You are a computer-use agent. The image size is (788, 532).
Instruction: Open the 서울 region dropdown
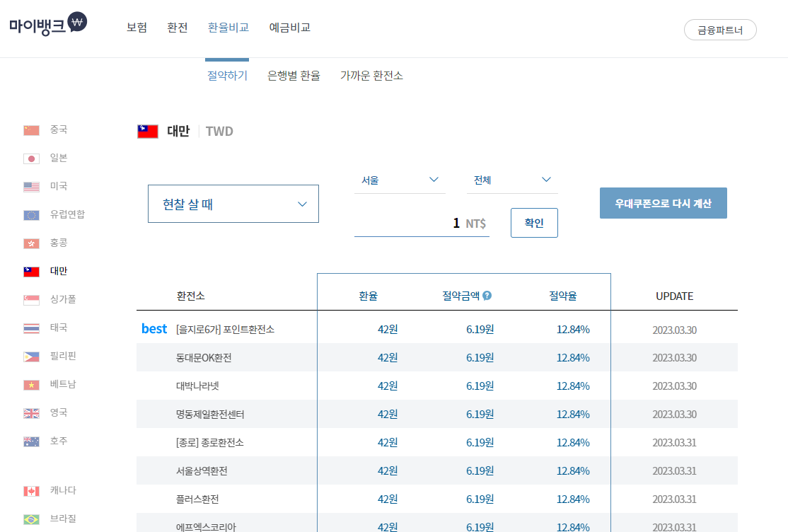point(400,180)
